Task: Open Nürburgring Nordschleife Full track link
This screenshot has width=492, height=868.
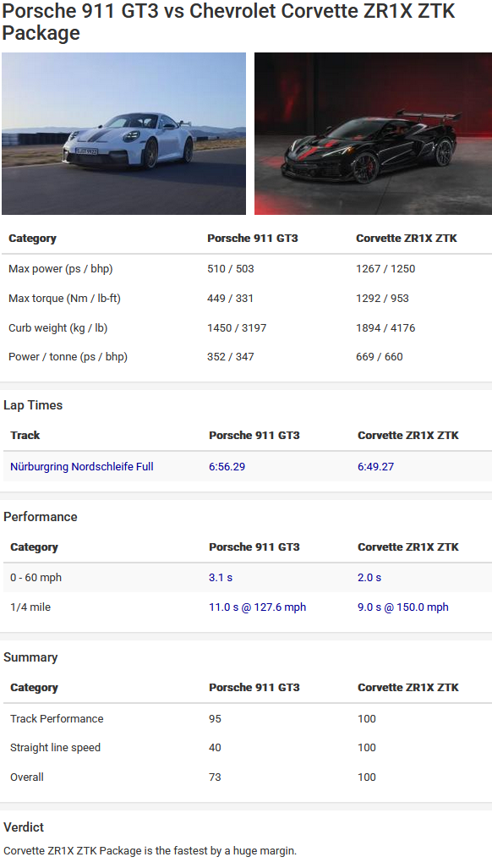Action: pyautogui.click(x=82, y=467)
